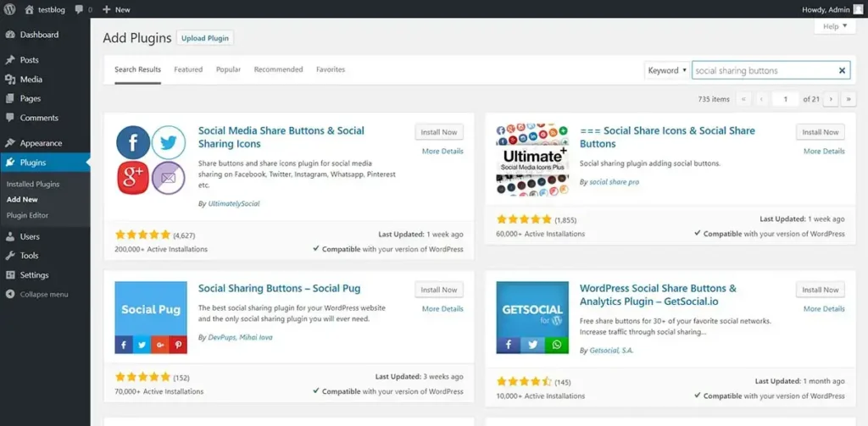Open the Social Sharing Buttons – Social Pug title
The height and width of the screenshot is (426, 868).
[x=279, y=288]
